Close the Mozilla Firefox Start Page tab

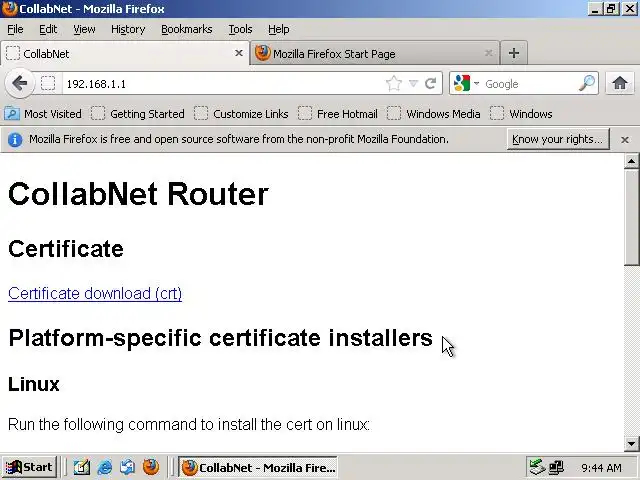point(488,53)
